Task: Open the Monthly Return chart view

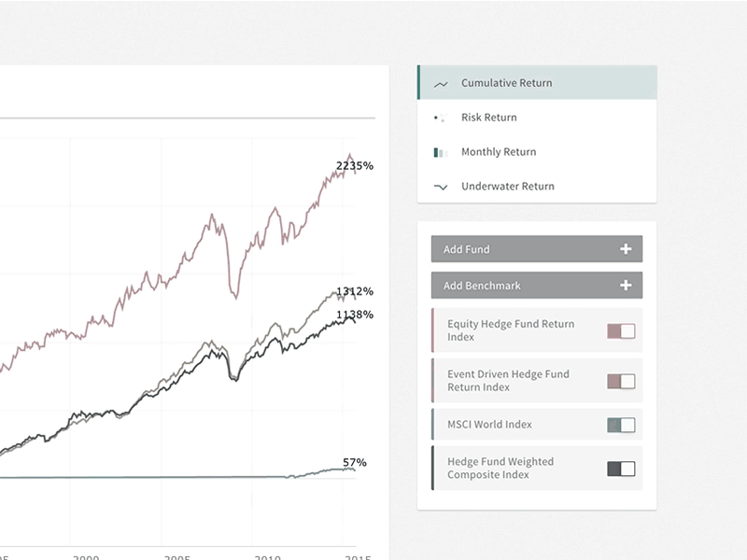Action: (500, 152)
